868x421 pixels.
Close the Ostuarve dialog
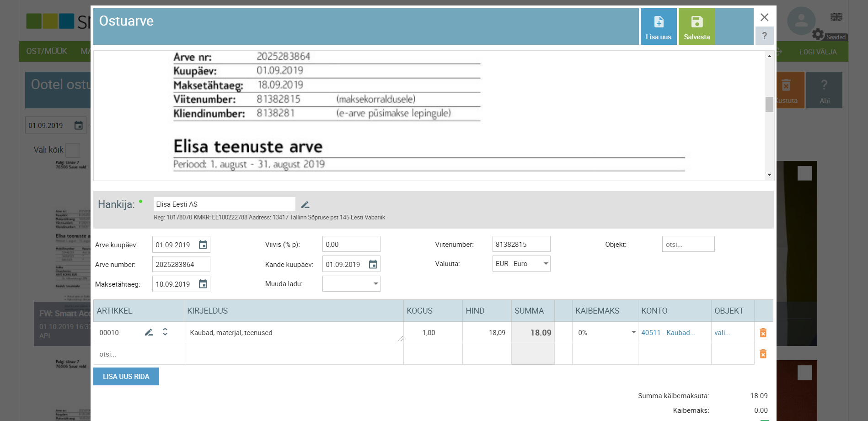[x=764, y=17]
